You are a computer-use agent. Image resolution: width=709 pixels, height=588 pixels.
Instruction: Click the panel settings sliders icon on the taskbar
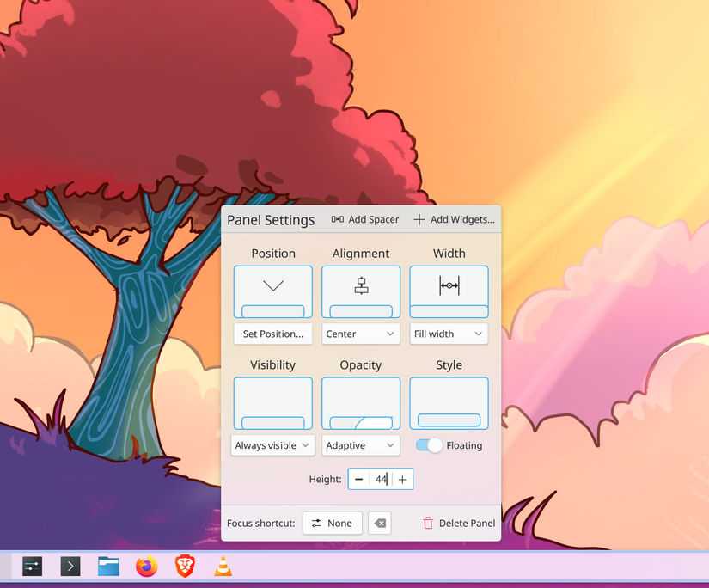(x=32, y=567)
